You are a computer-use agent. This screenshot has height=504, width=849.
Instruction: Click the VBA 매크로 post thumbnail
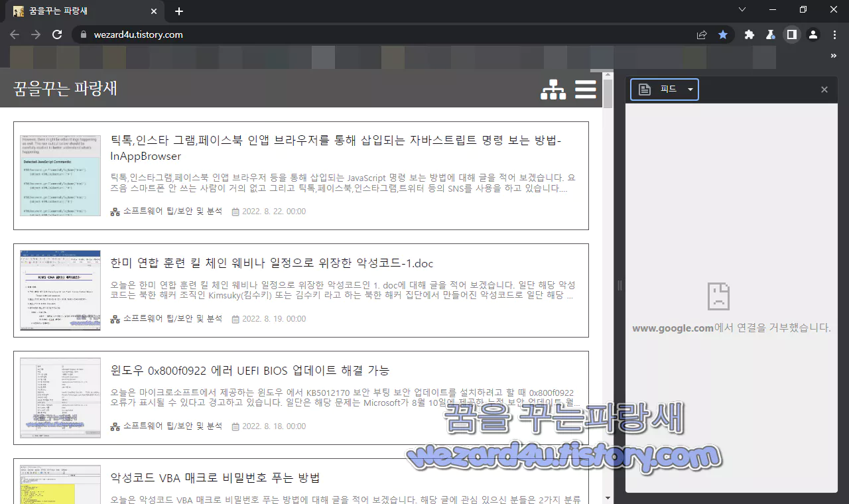coord(60,484)
